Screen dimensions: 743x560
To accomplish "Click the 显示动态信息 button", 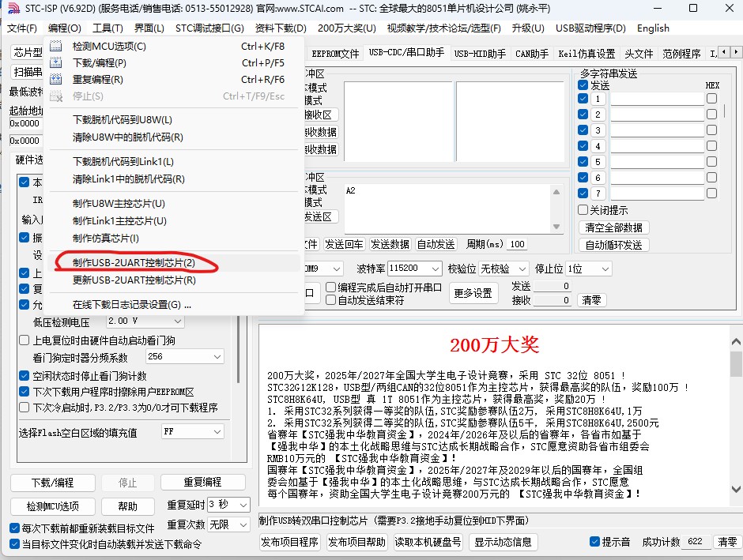I will tap(504, 542).
